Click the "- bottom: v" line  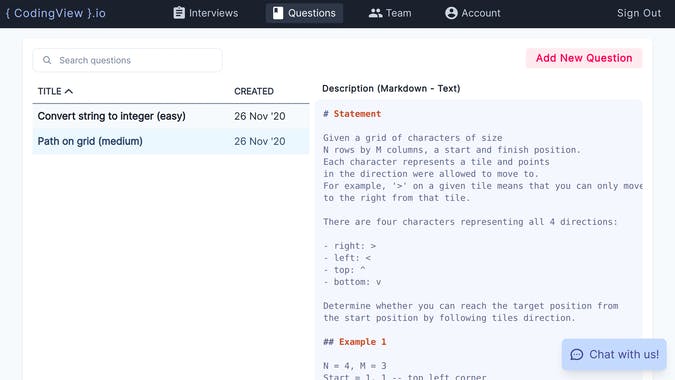[x=352, y=282]
